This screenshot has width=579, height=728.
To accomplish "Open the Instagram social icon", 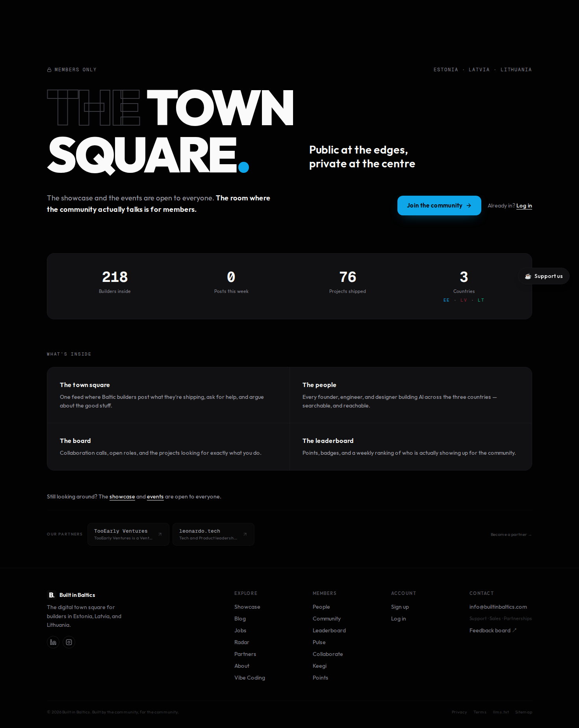I will [x=69, y=642].
